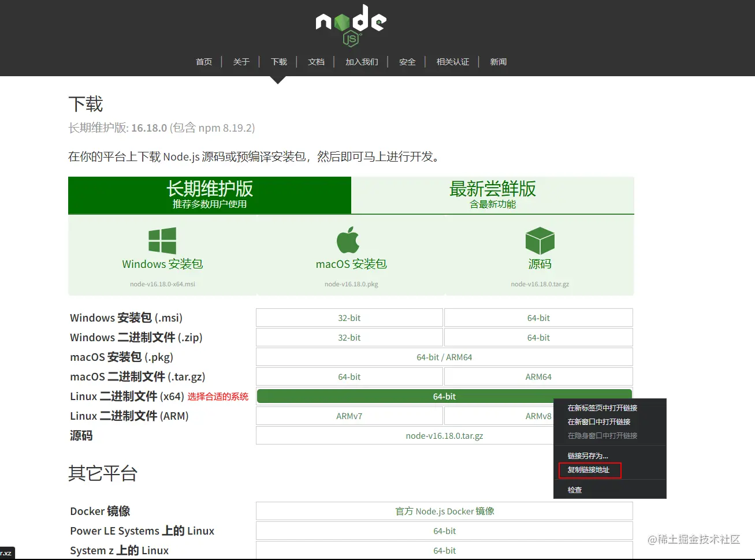Click the Apple logo macOS installer icon
755x560 pixels.
click(x=348, y=240)
